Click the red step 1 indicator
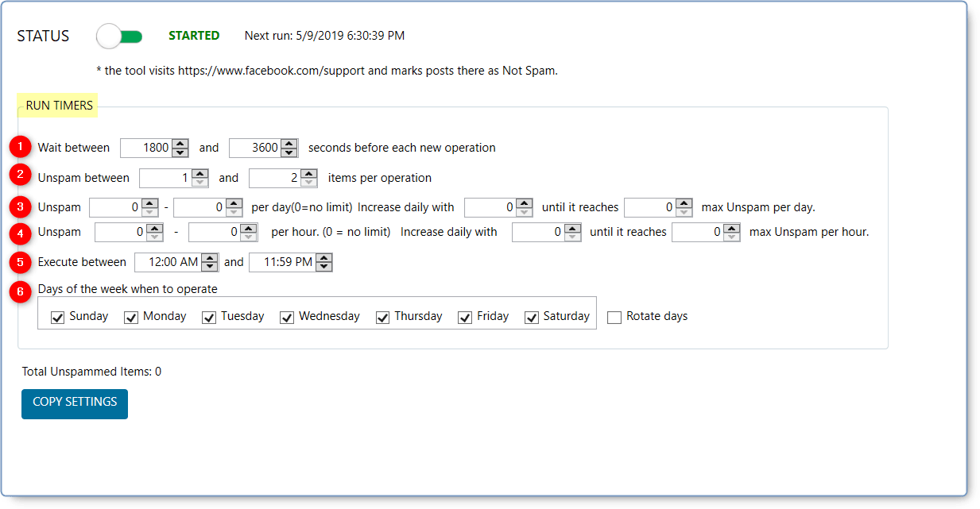980x509 pixels. (x=19, y=146)
